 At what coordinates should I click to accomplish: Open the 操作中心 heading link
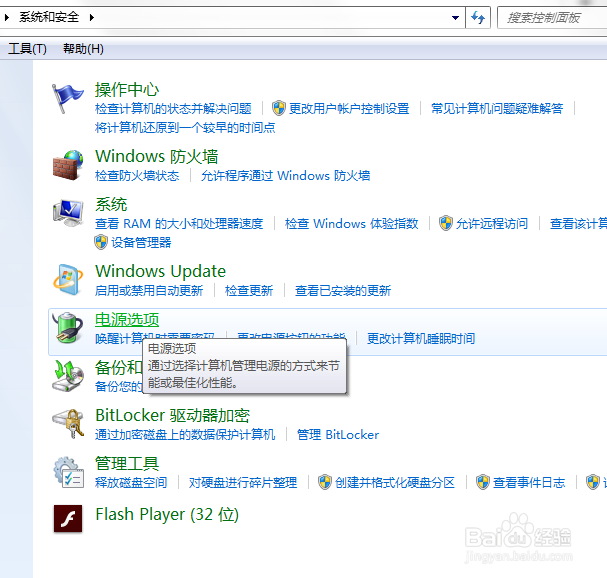click(x=127, y=89)
